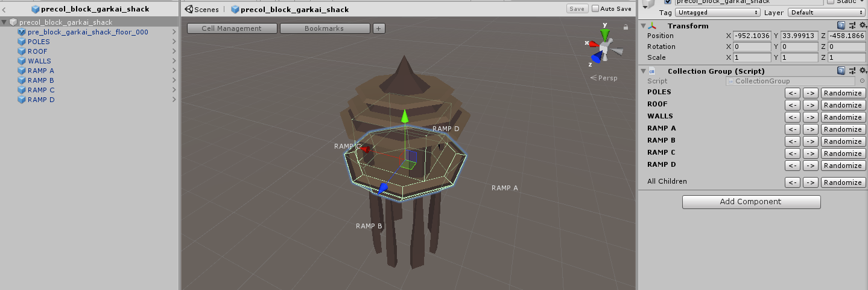Click the scene orientation gizmo cube
Viewport: 868px width, 290px height.
click(x=604, y=47)
